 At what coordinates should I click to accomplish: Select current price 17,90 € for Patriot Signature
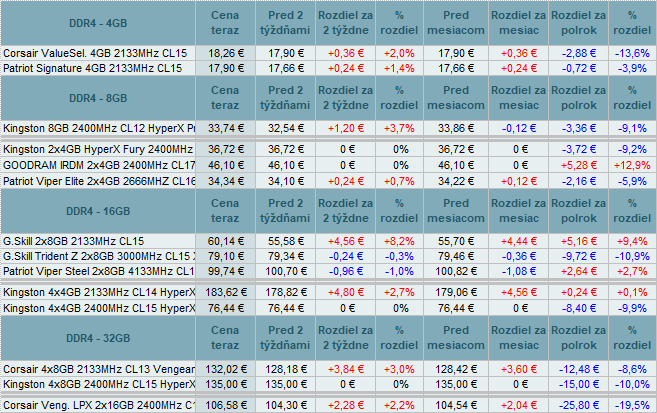tap(225, 68)
